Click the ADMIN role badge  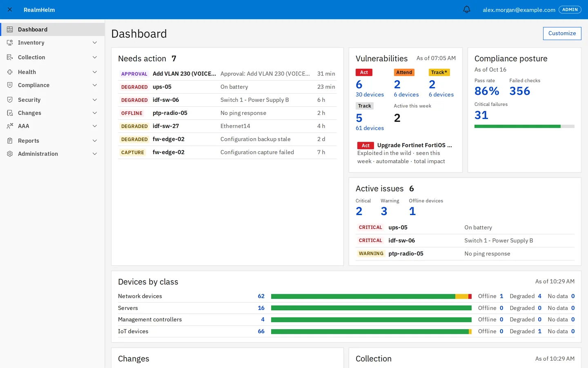tap(570, 9)
